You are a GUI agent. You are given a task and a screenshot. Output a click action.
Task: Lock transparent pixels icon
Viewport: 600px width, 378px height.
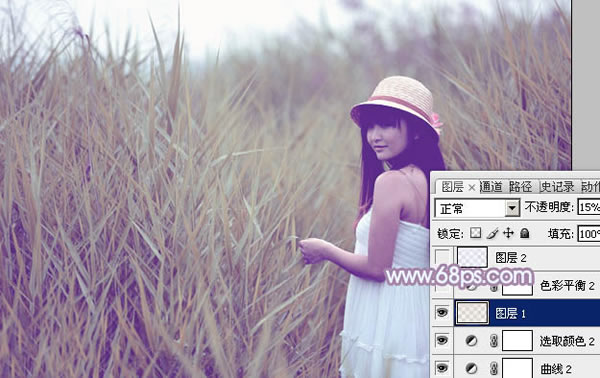476,233
